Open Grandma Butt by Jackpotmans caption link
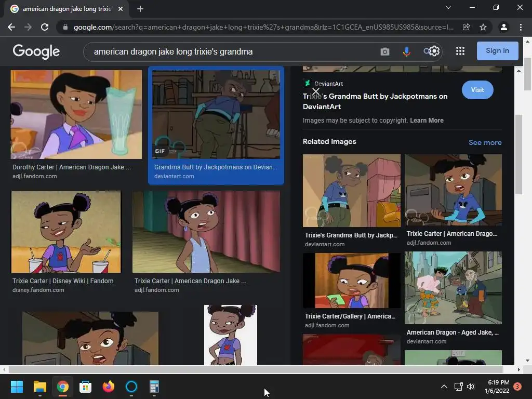Screen dimensions: 532x399 [216, 167]
